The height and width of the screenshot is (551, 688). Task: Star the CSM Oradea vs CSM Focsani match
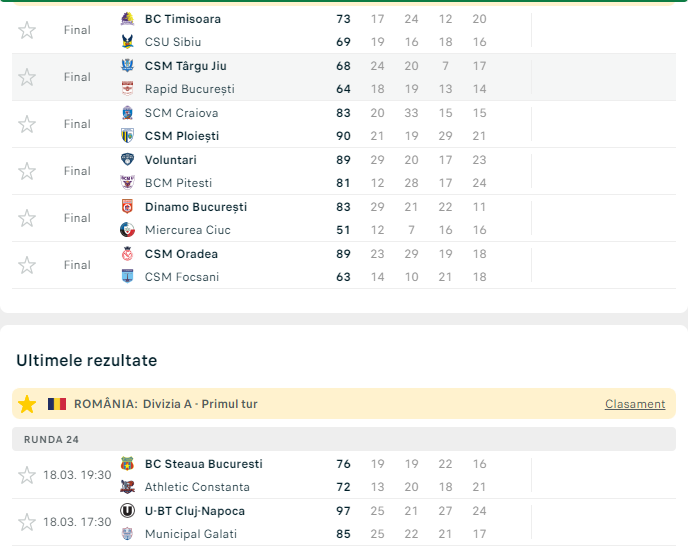(27, 265)
